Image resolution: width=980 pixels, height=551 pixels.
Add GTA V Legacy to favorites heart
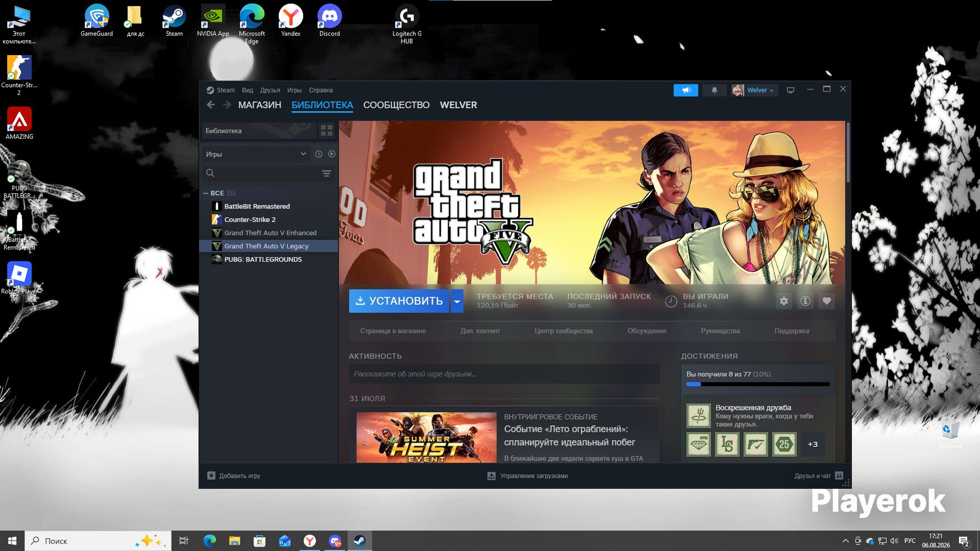827,301
